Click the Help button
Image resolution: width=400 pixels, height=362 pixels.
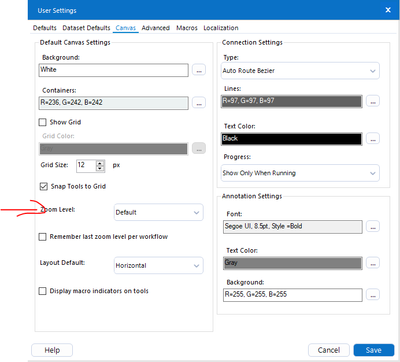click(x=52, y=350)
